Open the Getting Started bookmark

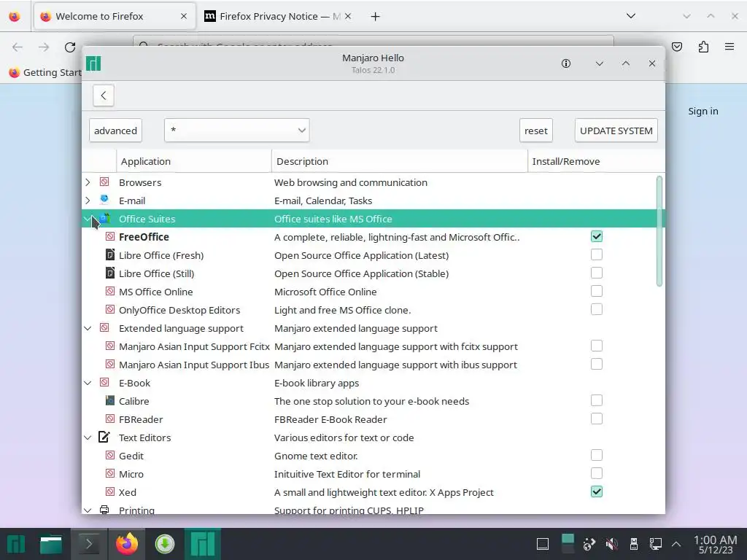click(46, 72)
